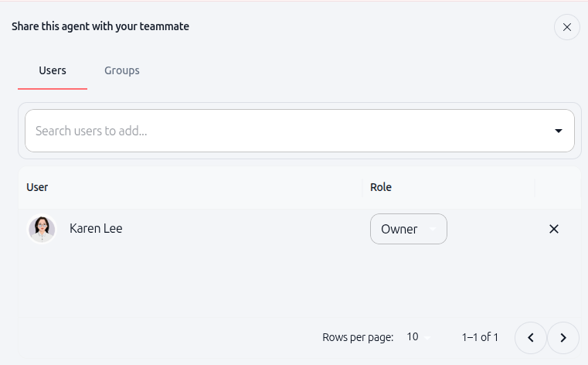This screenshot has height=365, width=588.
Task: Go to the next page of users
Action: tap(563, 338)
